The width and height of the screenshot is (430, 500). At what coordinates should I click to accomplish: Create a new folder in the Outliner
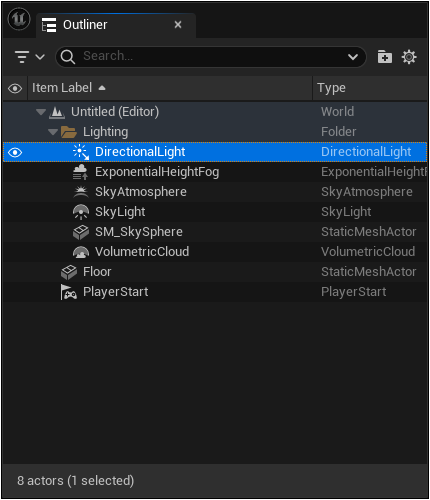pyautogui.click(x=385, y=57)
